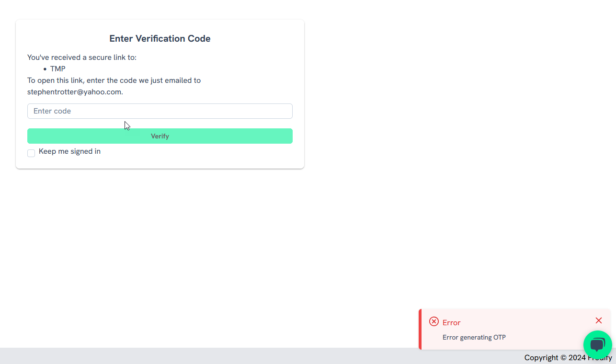Viewport: 616px width, 364px height.
Task: Click the Copyright © 2024 footer text
Action: [x=552, y=358]
